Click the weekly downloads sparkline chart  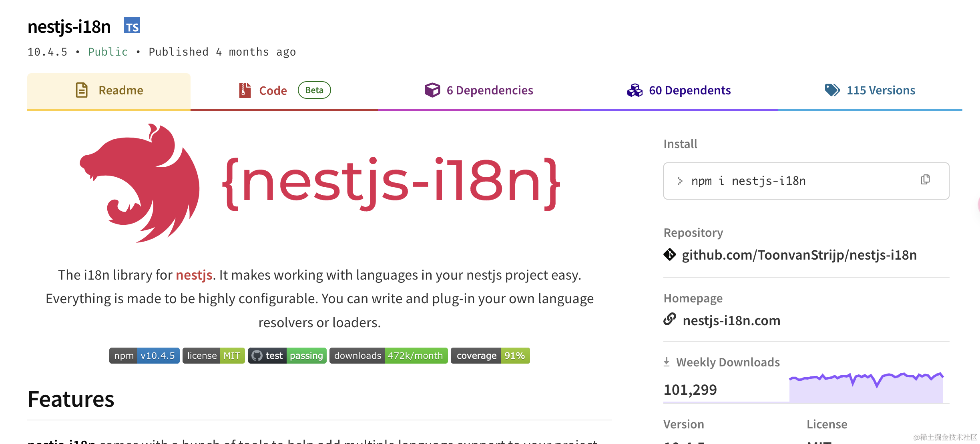coord(866,388)
